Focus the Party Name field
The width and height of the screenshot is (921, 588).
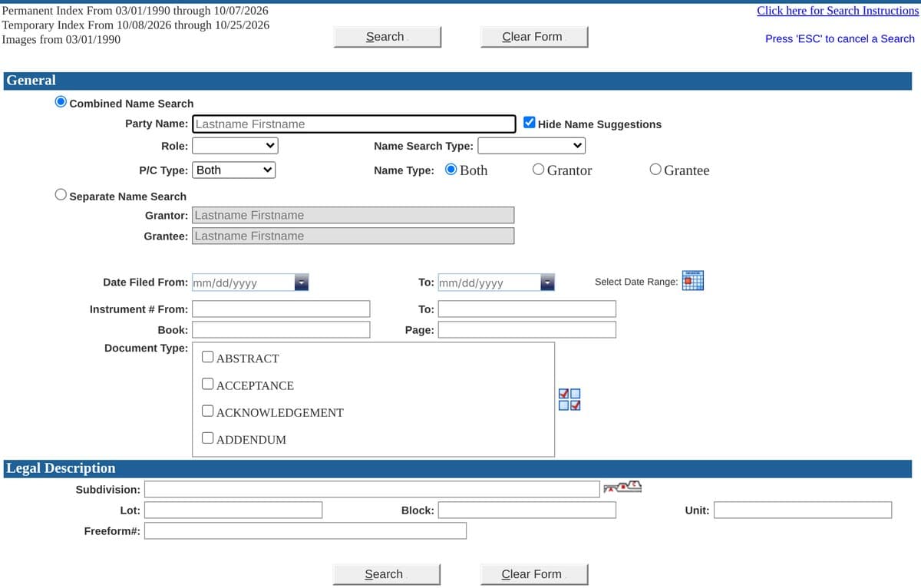click(x=354, y=124)
